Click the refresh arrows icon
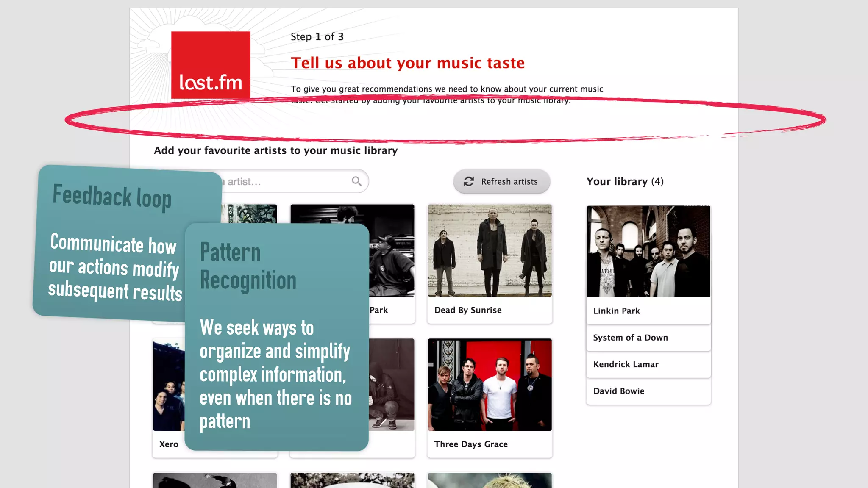 [468, 182]
